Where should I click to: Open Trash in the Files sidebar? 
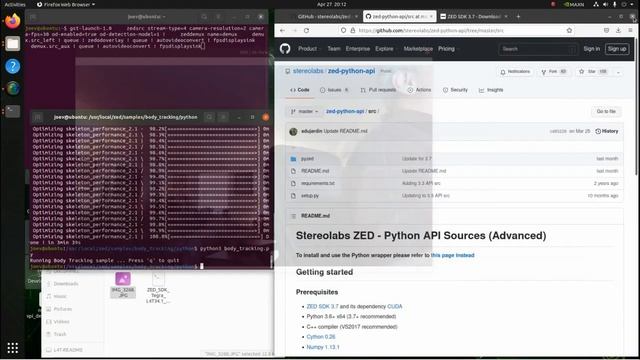point(60,334)
